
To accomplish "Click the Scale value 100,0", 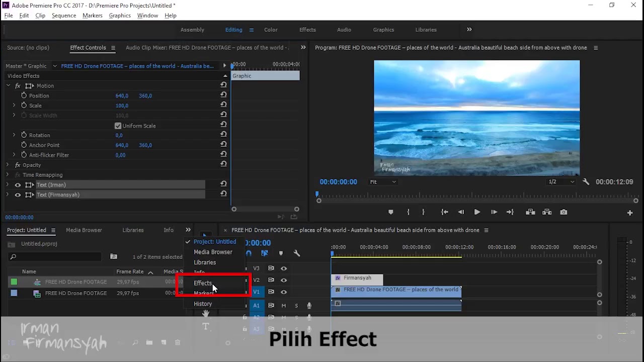I will point(122,106).
